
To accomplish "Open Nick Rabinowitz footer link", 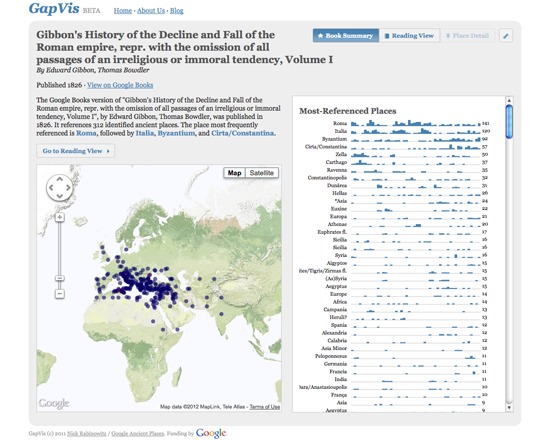I will pyautogui.click(x=87, y=434).
